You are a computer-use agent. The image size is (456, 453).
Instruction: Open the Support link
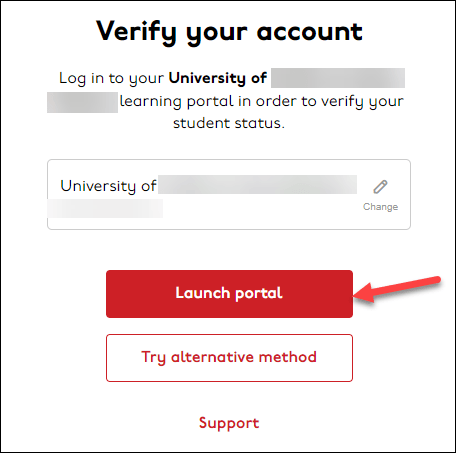point(229,423)
